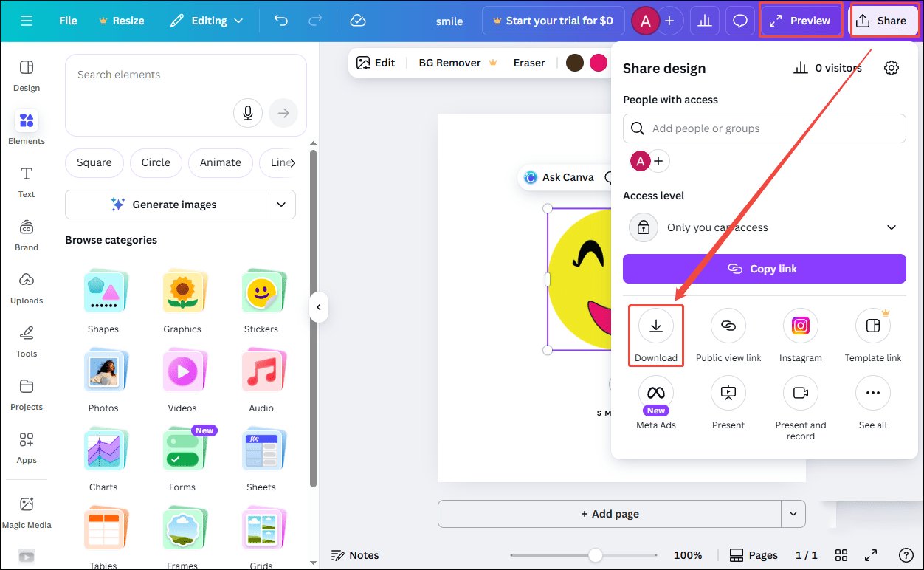Select the Text tool in sidebar
This screenshot has width=924, height=570.
tap(26, 181)
